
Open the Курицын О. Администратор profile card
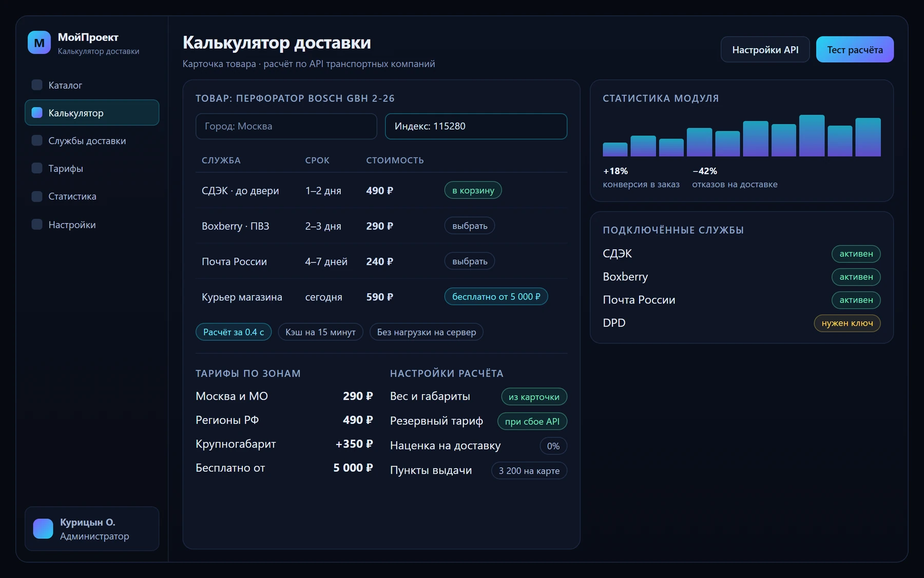(92, 529)
